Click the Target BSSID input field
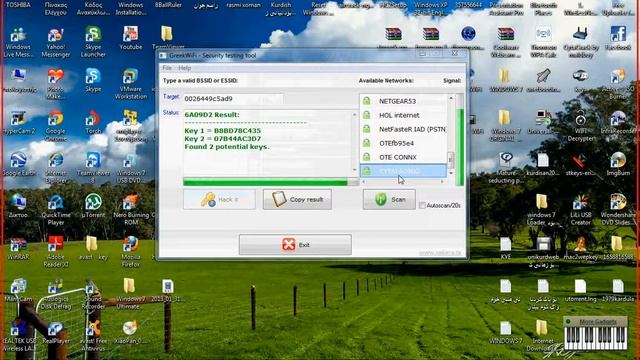 (233, 98)
